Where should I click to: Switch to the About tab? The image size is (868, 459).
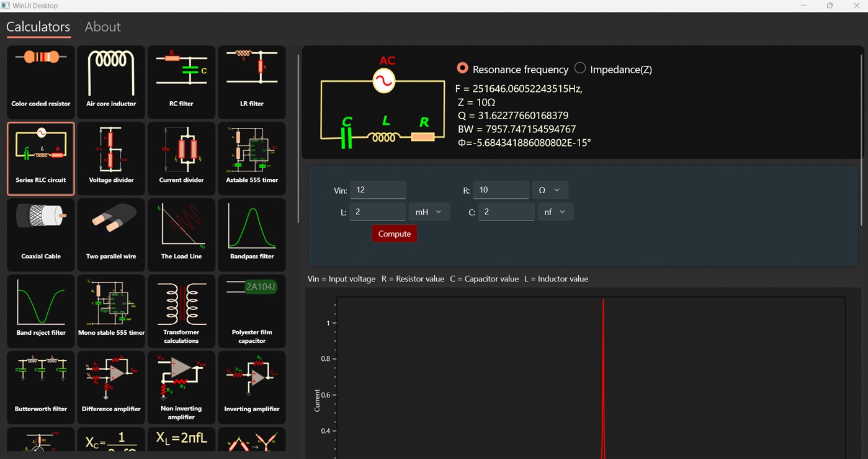click(102, 27)
